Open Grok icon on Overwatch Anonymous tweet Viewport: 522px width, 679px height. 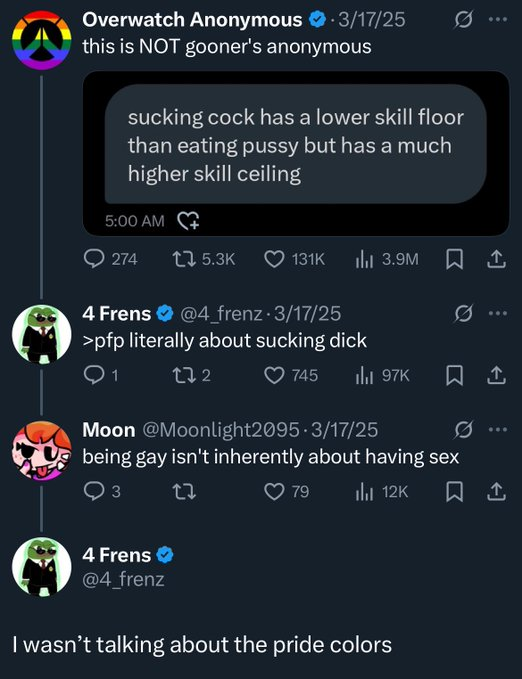click(463, 19)
